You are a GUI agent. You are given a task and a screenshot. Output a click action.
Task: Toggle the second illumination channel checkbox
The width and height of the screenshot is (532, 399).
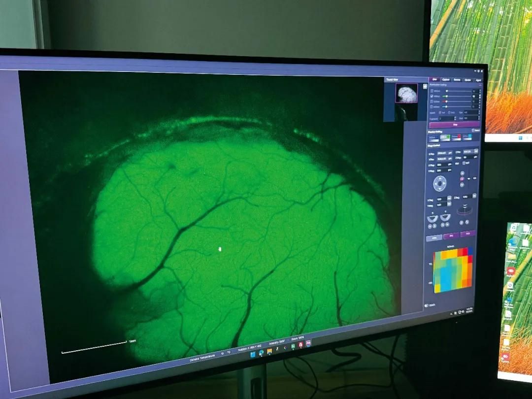tap(432, 97)
